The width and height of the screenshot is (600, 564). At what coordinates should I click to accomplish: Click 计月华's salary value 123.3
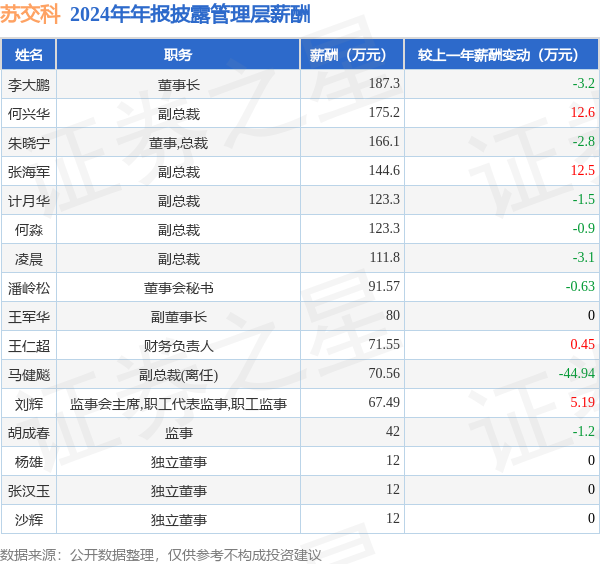384,199
